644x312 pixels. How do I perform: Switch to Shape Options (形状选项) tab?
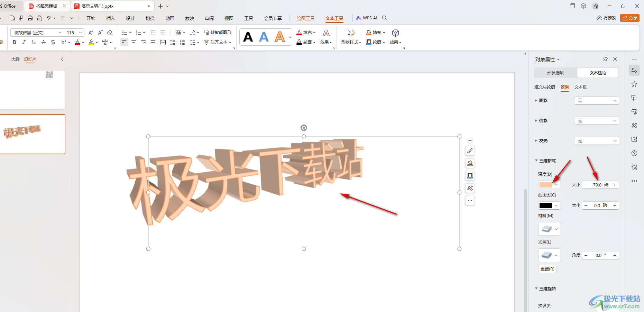pyautogui.click(x=555, y=73)
